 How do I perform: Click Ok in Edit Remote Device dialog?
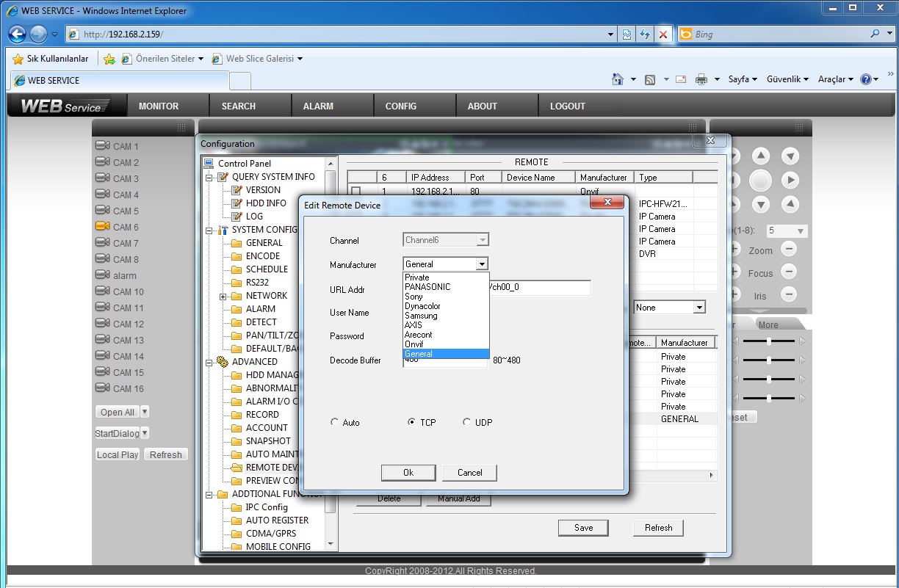tap(408, 473)
